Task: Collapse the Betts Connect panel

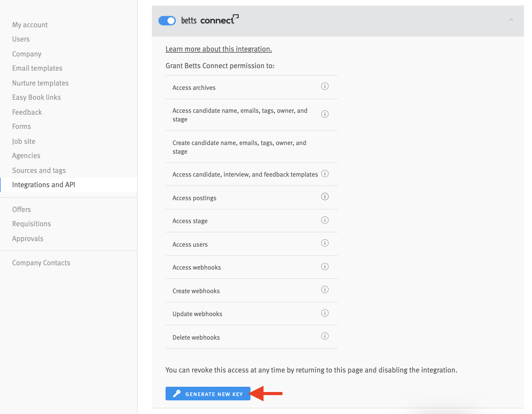Action: coord(511,20)
